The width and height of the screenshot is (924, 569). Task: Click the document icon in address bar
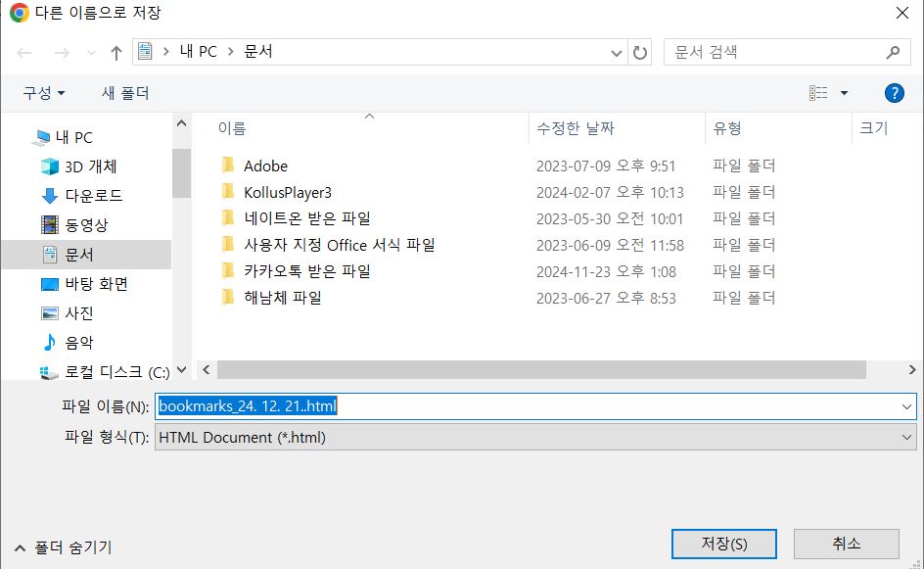pos(145,52)
